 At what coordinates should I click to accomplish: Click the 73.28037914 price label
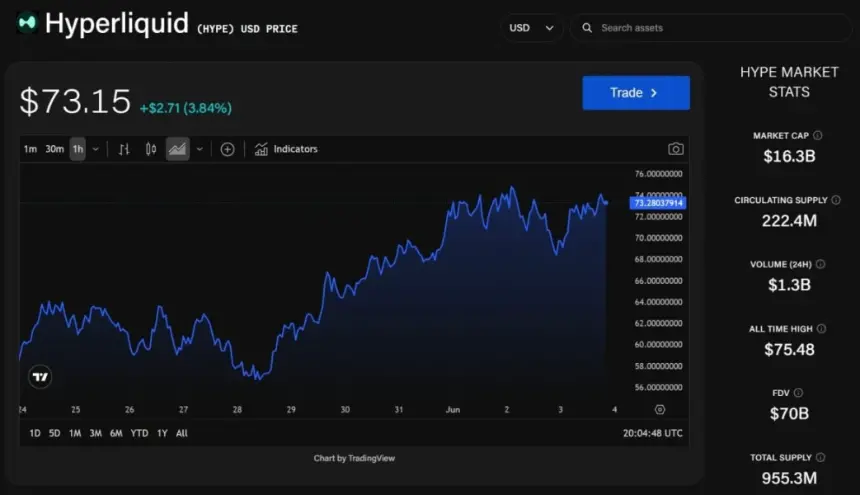[658, 203]
